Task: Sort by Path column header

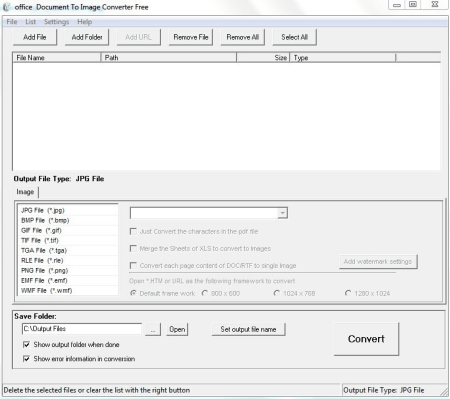Action: pos(169,58)
